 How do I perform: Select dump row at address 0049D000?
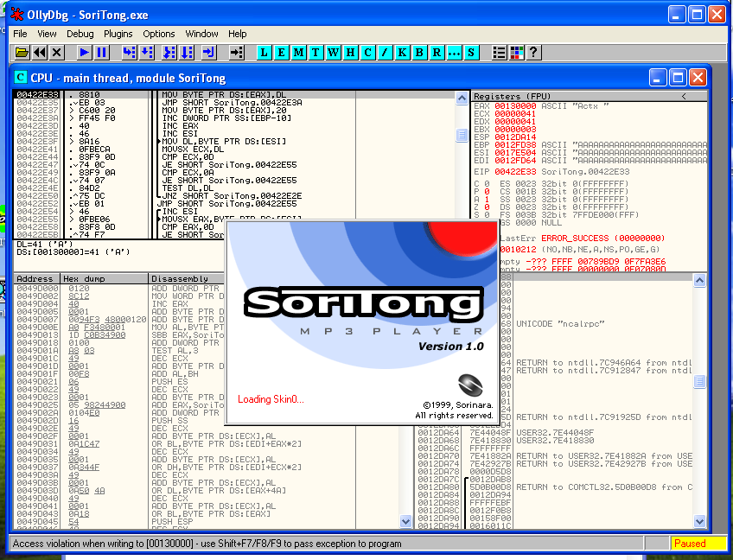tap(119, 289)
